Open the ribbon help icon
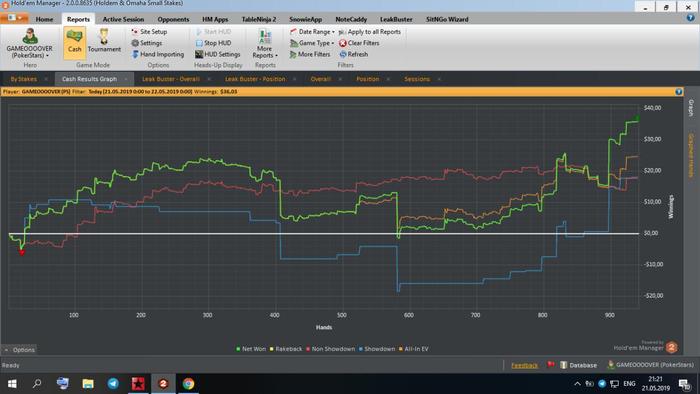700x394 pixels. click(x=691, y=18)
